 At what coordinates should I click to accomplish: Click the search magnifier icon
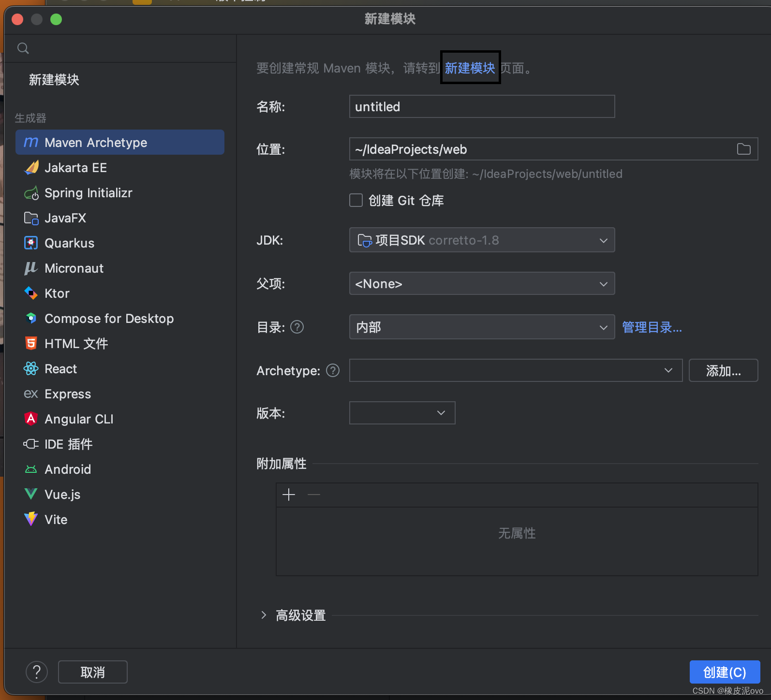click(23, 48)
